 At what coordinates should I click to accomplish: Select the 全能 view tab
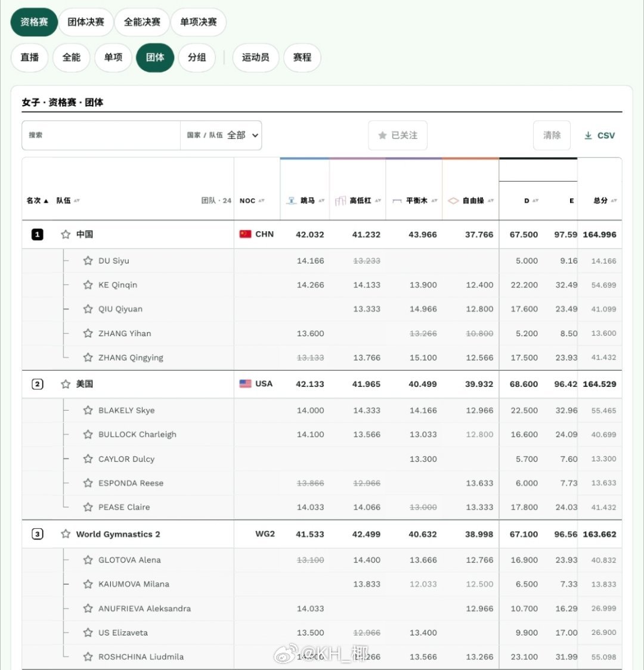[x=72, y=57]
